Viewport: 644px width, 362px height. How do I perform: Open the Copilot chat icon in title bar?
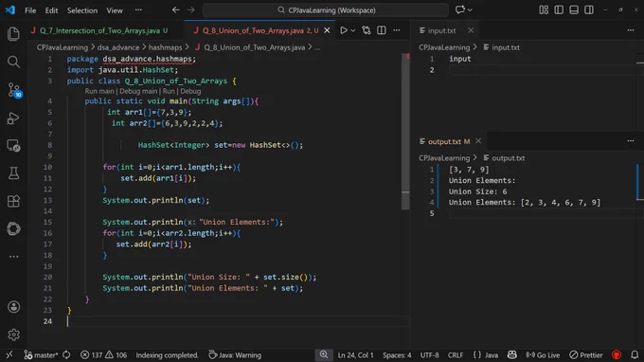(460, 9)
